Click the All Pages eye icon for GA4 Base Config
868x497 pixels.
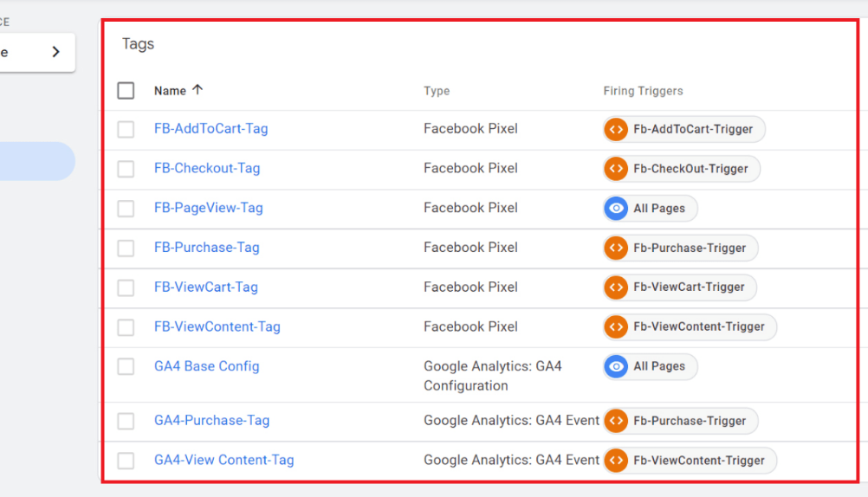point(616,367)
